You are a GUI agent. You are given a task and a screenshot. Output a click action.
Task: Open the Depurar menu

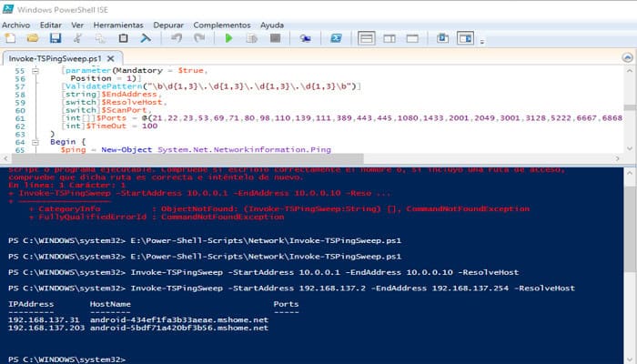[x=168, y=25]
